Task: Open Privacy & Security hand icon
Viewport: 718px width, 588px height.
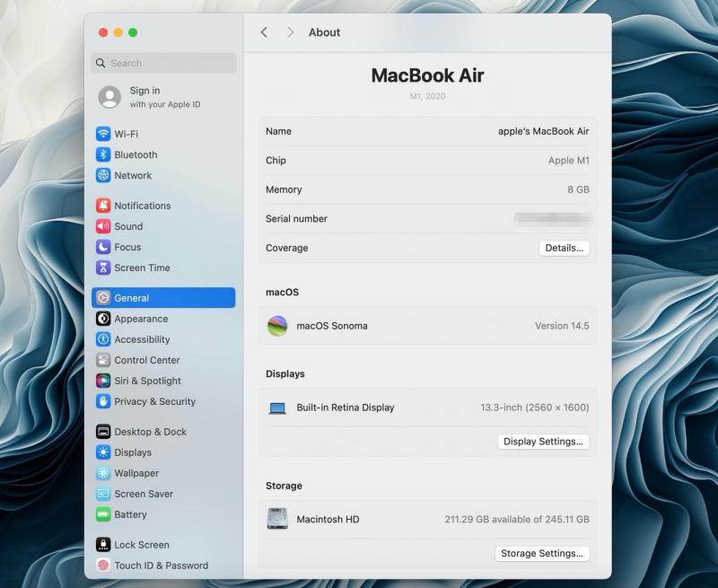Action: (103, 401)
